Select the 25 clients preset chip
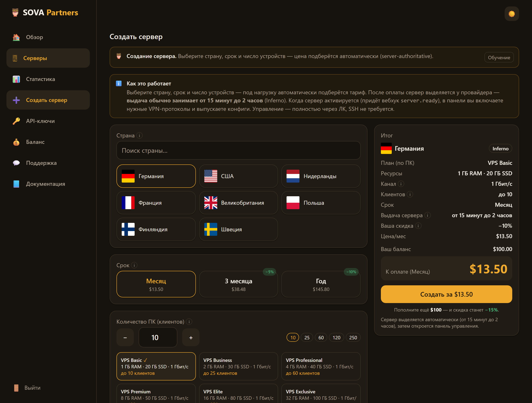The width and height of the screenshot is (532, 403). point(307,338)
